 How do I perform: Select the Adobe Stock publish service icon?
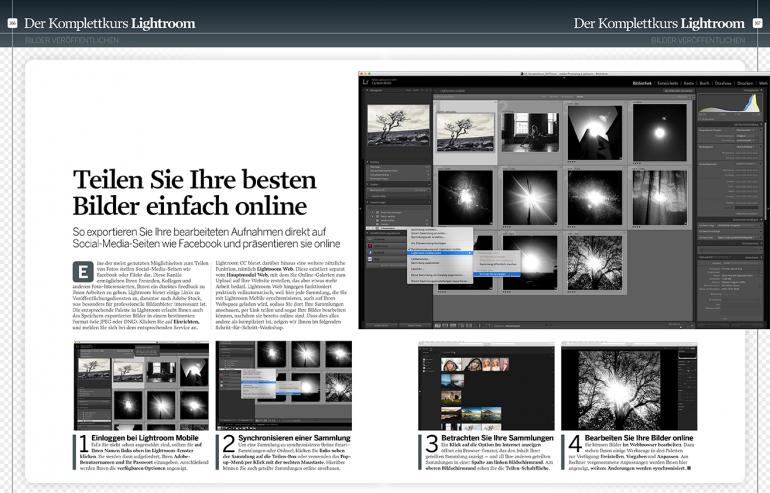point(371,246)
